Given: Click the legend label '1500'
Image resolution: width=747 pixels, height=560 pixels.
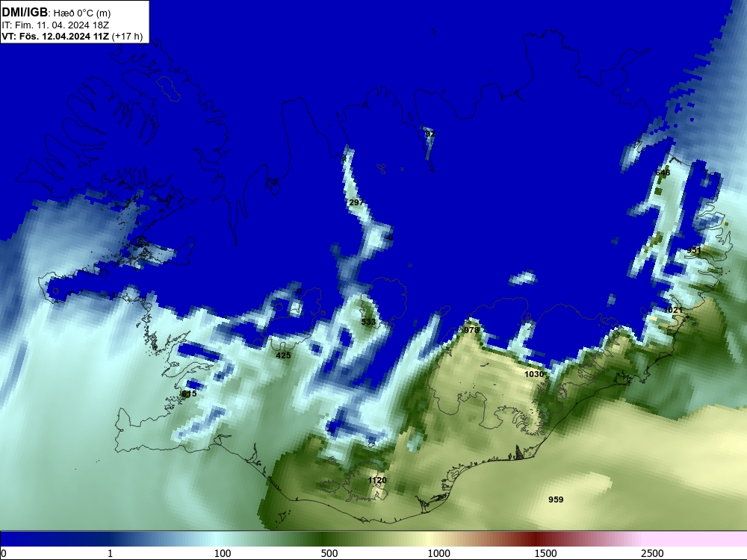Looking at the screenshot, I should (x=545, y=553).
